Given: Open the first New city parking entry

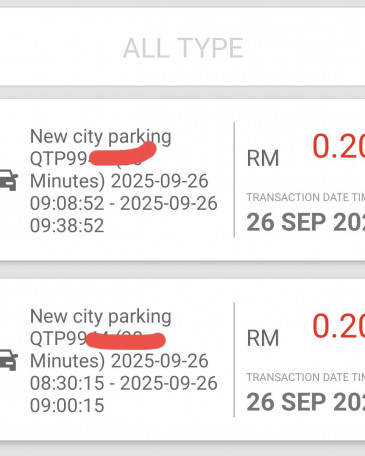Looking at the screenshot, I should pos(182,180).
